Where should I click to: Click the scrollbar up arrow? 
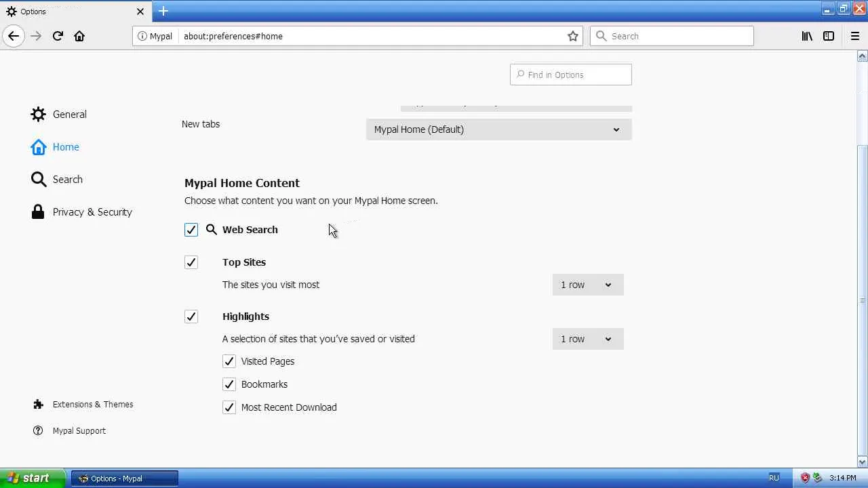[x=863, y=56]
